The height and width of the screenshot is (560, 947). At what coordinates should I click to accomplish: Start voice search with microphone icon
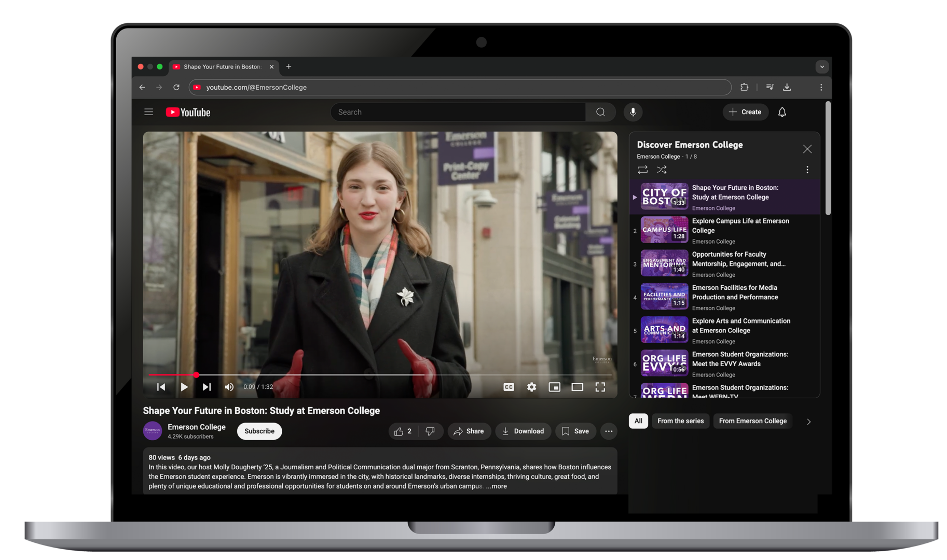[x=633, y=112]
